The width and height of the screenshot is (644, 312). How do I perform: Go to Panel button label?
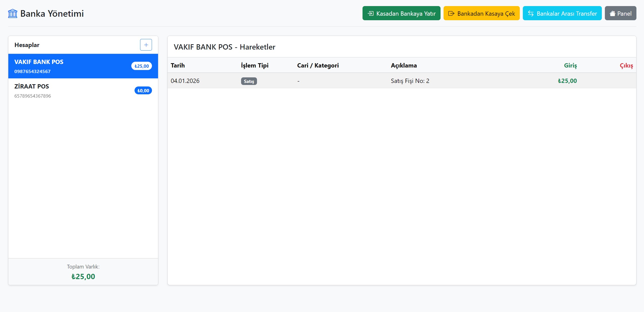(624, 13)
